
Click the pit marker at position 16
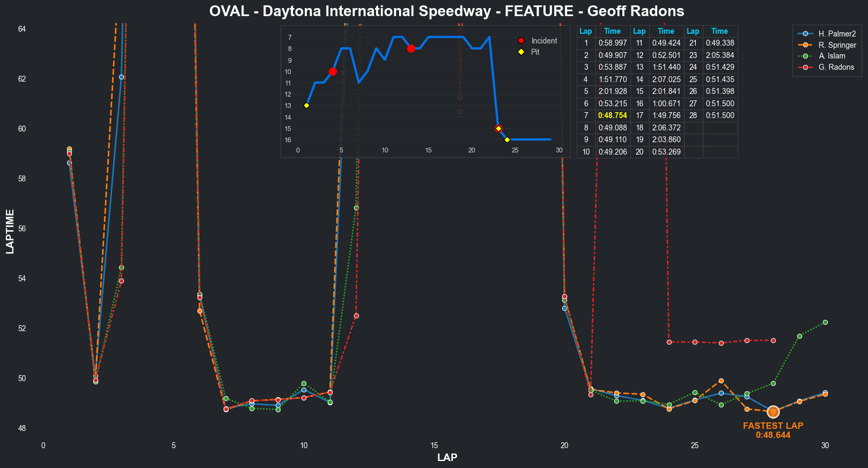(x=507, y=140)
